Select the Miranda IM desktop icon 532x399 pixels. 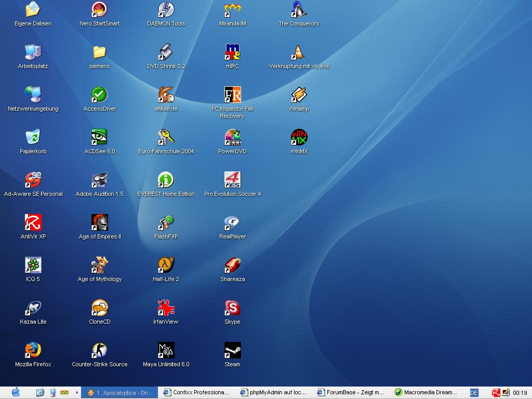click(232, 9)
